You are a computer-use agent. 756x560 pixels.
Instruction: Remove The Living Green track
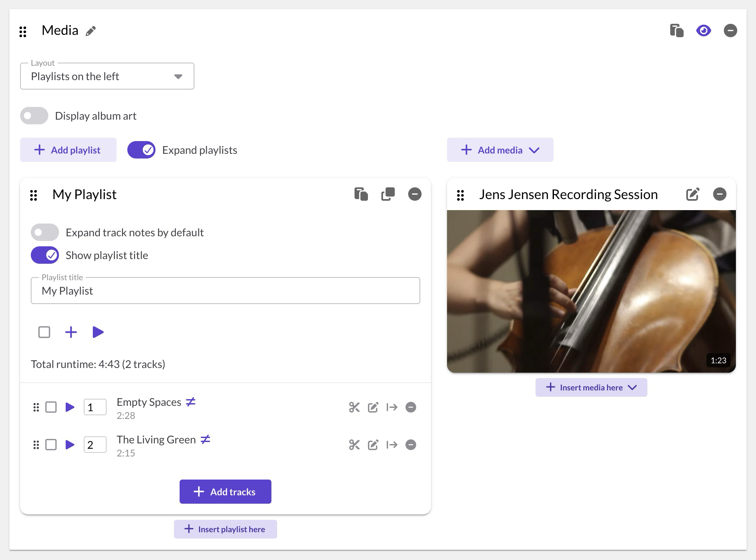(x=411, y=445)
